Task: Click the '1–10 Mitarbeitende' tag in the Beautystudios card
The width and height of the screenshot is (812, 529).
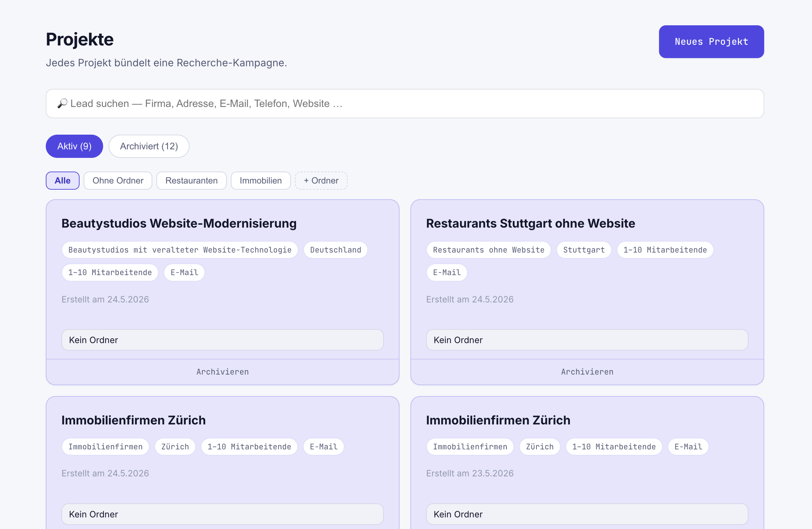Action: click(110, 272)
